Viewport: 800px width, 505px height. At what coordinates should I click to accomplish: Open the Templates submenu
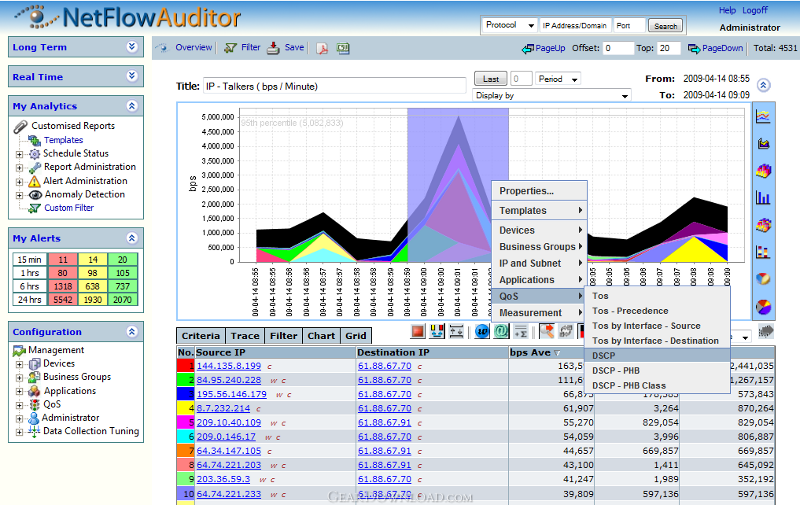pyautogui.click(x=539, y=210)
